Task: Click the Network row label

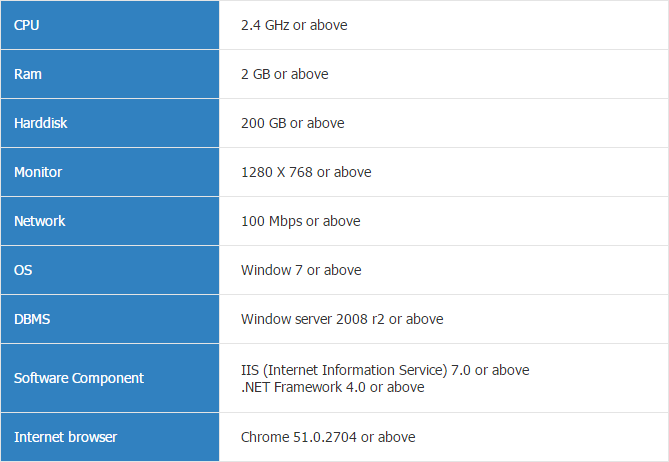Action: tap(40, 221)
